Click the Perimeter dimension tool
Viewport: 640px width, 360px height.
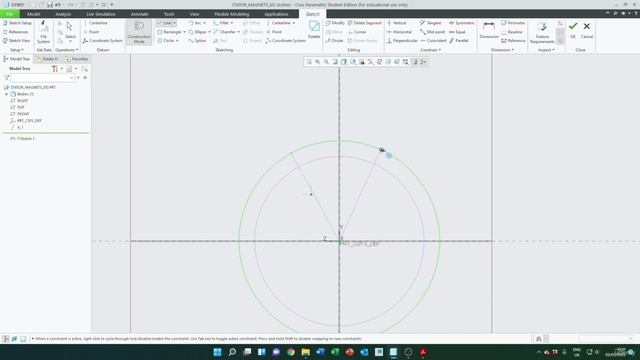point(513,23)
